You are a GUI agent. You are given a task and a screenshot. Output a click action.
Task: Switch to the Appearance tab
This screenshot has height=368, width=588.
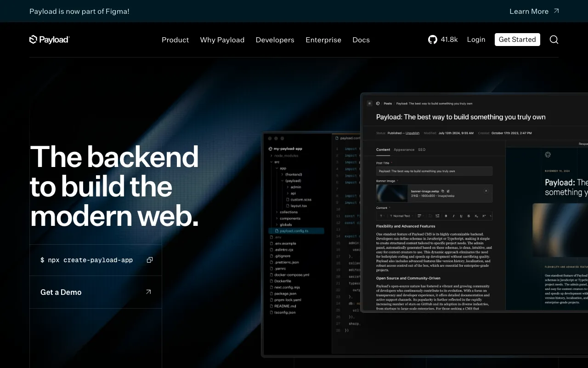pos(404,149)
